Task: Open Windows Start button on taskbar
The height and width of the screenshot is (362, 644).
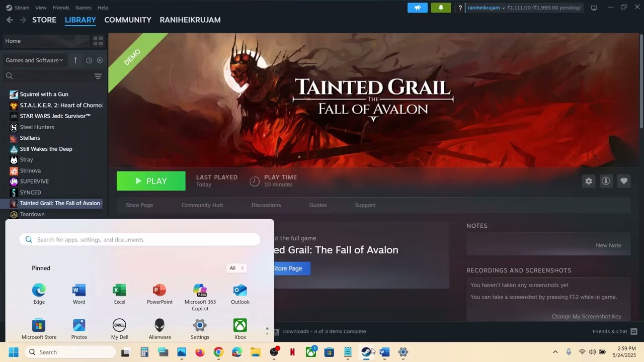Action: pyautogui.click(x=14, y=352)
